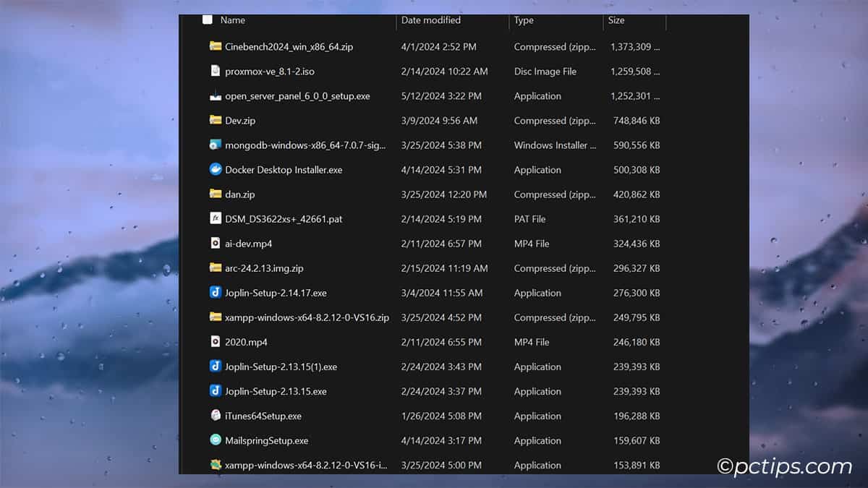Select the Joplin-Setup-2.13.15(1).exe file
The width and height of the screenshot is (868, 488).
tap(282, 367)
